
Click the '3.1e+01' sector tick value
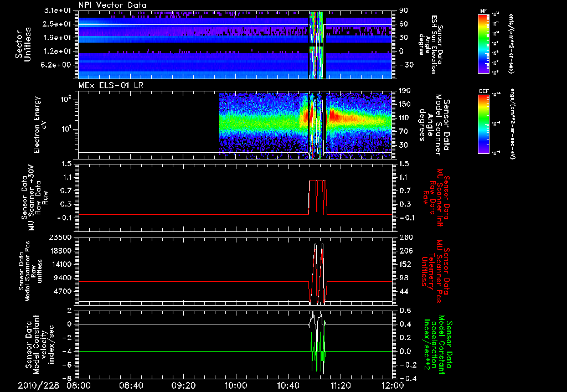coord(58,11)
